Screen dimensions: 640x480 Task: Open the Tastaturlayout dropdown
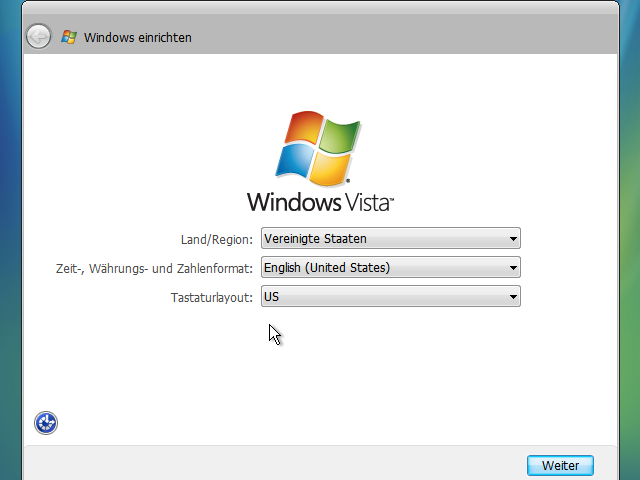click(391, 296)
